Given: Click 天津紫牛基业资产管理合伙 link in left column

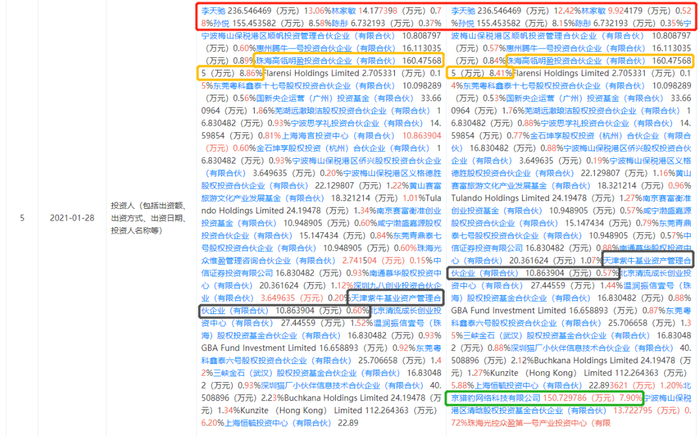Looking at the screenshot, I should coord(321,304).
